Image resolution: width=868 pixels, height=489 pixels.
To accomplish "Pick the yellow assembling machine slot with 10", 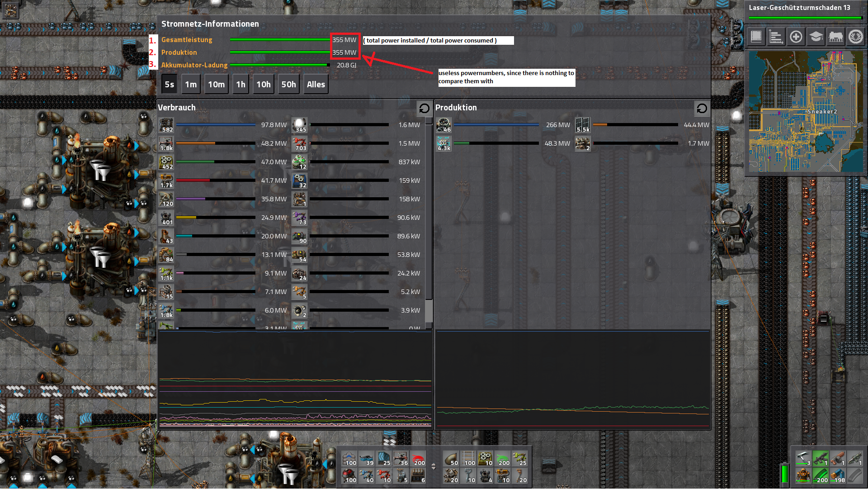I will click(x=485, y=459).
